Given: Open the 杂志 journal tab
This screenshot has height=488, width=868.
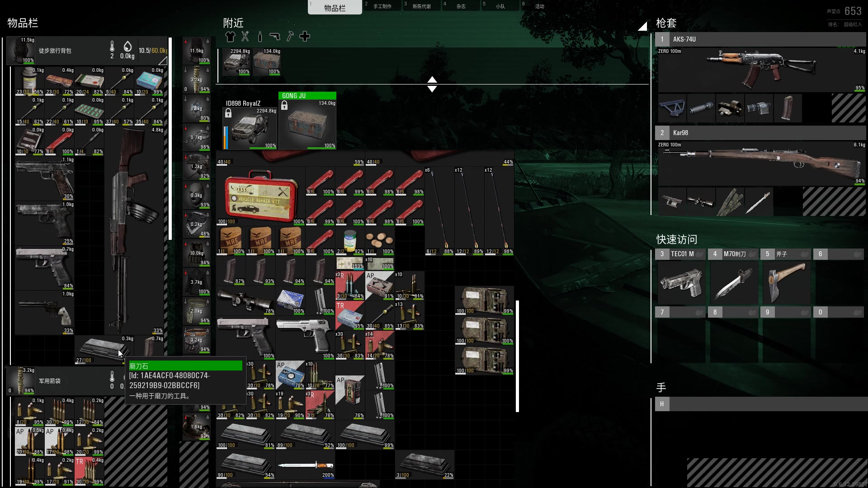Looking at the screenshot, I should click(461, 6).
